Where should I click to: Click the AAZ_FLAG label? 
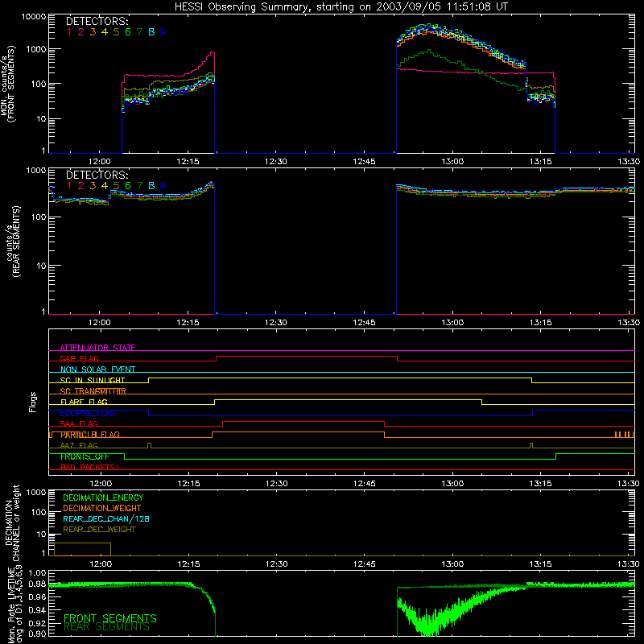[79, 445]
